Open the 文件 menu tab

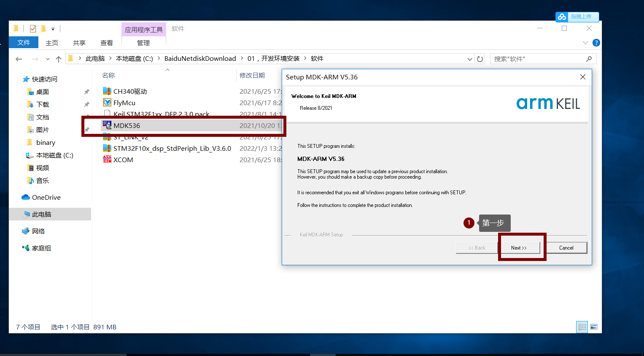pyautogui.click(x=24, y=42)
